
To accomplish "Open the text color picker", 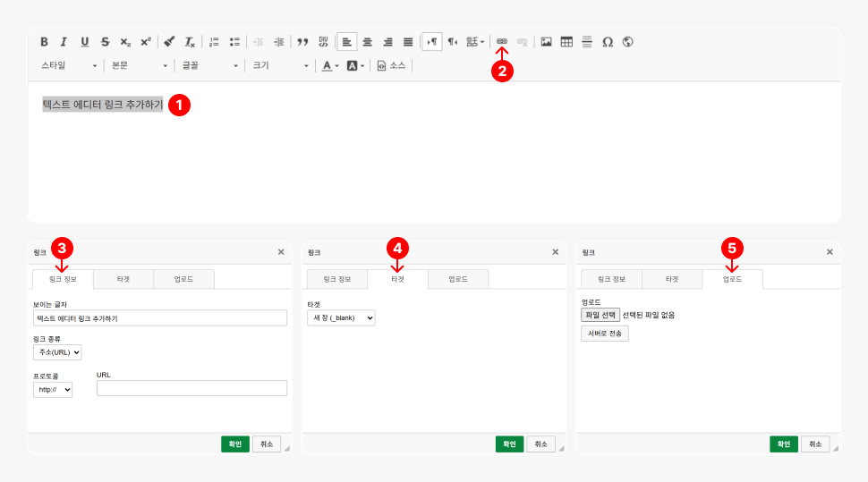I will click(x=330, y=65).
